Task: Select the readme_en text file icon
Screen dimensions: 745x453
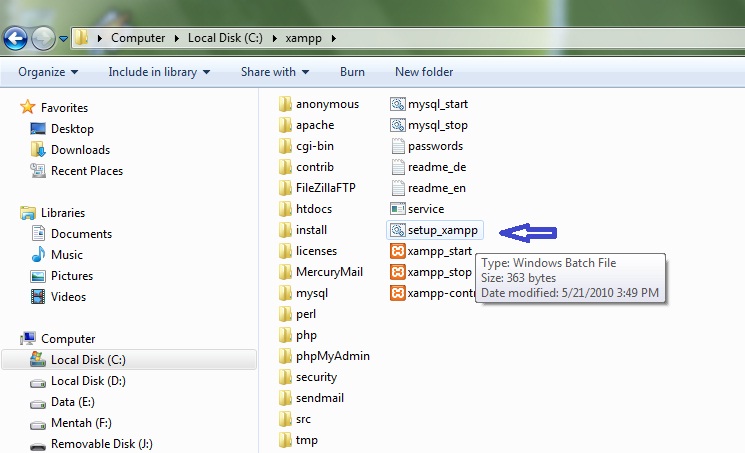Action: 398,187
